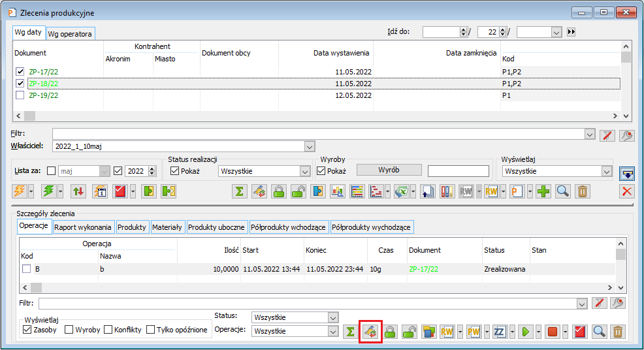
Task: Click the red Gantt chart icon
Action: point(376,191)
